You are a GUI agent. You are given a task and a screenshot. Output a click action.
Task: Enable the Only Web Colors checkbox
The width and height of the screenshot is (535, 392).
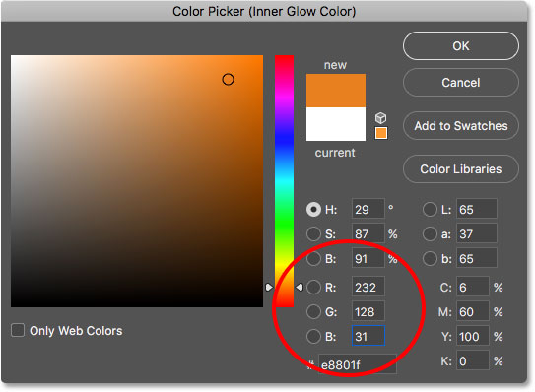click(18, 330)
